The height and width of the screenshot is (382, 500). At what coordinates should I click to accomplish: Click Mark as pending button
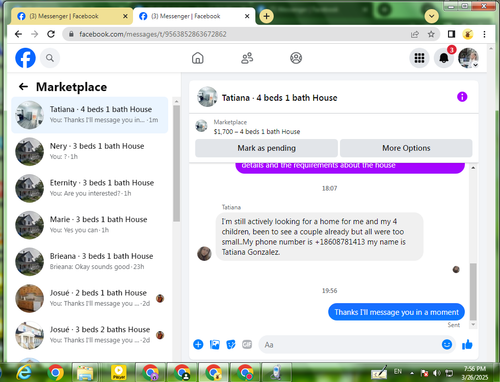tap(266, 148)
